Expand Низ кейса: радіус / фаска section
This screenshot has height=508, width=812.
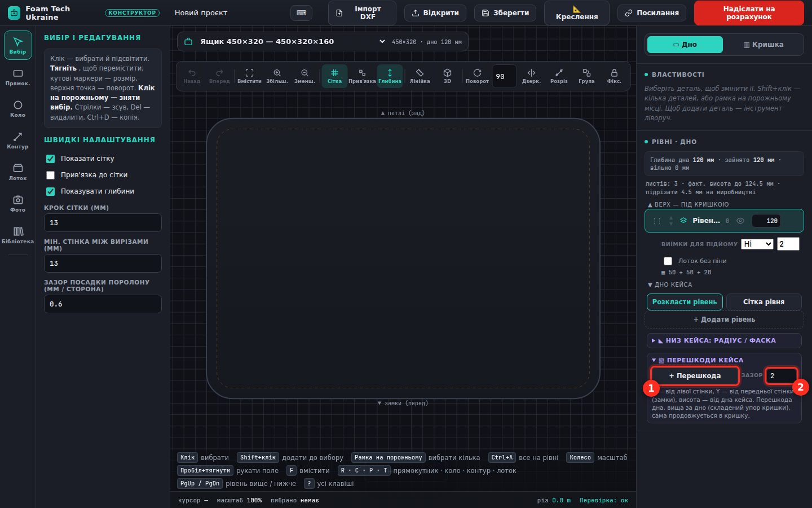[x=724, y=340]
